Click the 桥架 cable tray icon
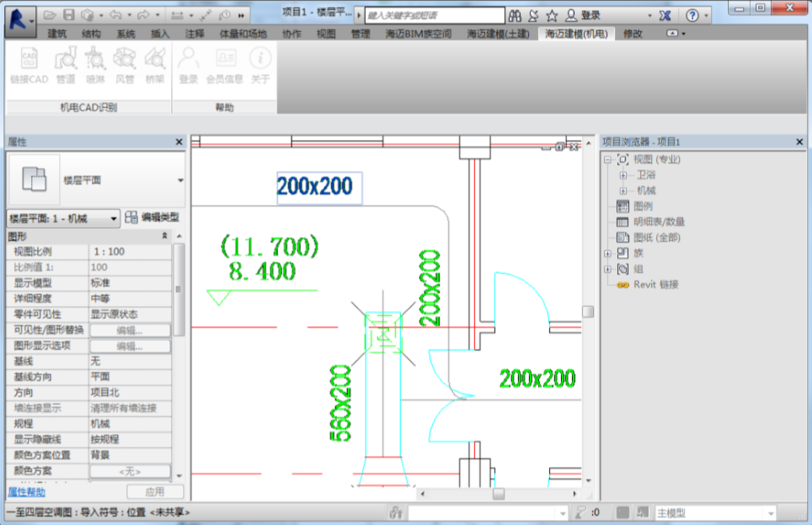 pyautogui.click(x=155, y=65)
